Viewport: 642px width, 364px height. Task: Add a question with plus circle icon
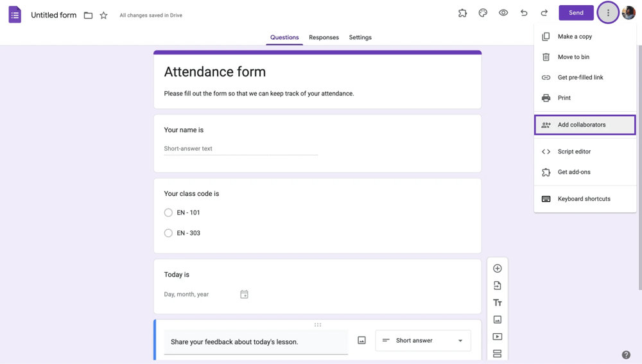(x=497, y=268)
